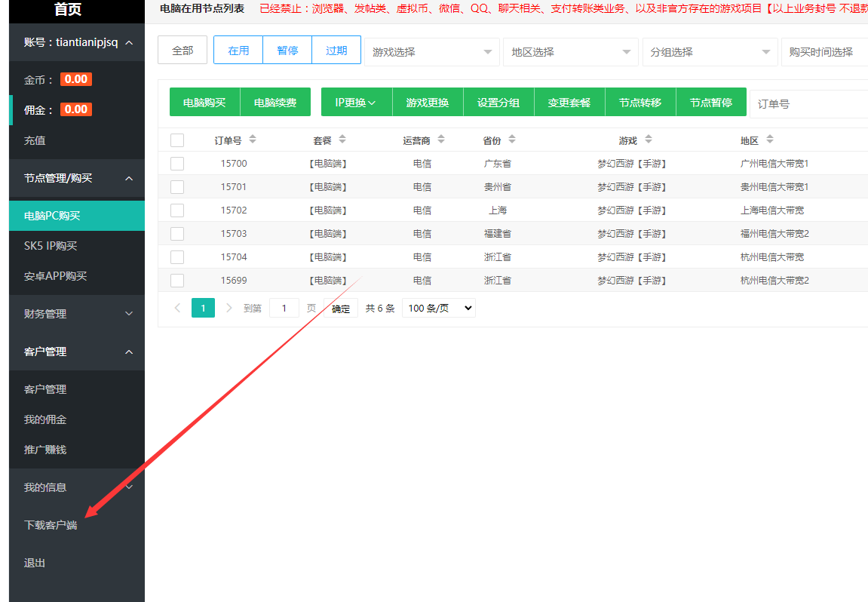Click sort icon for 地区 column

[769, 140]
